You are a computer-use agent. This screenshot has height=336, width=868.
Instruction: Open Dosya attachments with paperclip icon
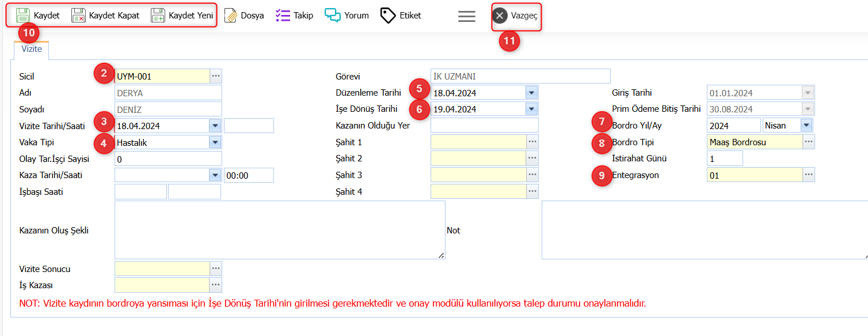tap(244, 16)
